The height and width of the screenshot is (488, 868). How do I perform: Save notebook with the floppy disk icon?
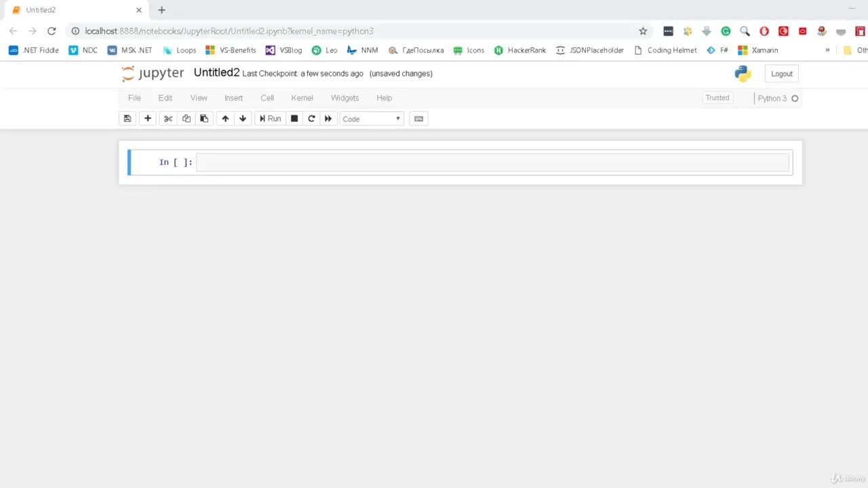[127, 119]
